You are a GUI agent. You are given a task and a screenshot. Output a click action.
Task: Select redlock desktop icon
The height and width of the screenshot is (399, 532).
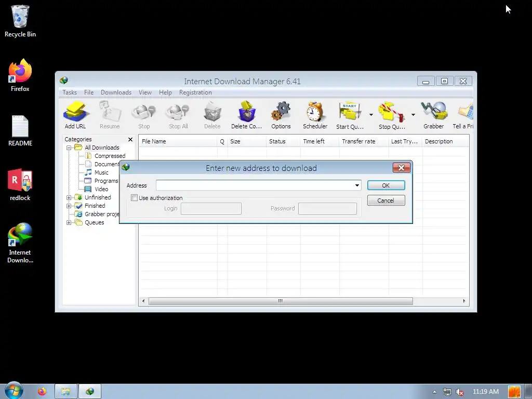tap(20, 184)
